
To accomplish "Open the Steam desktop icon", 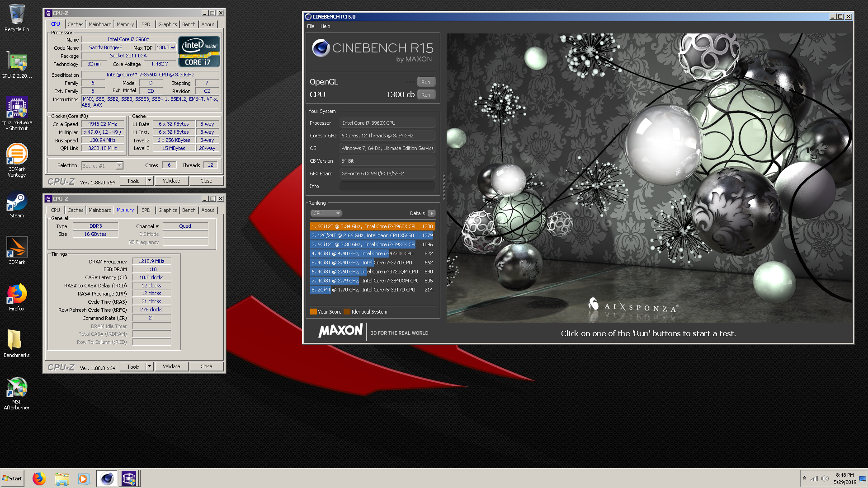I will tap(17, 205).
